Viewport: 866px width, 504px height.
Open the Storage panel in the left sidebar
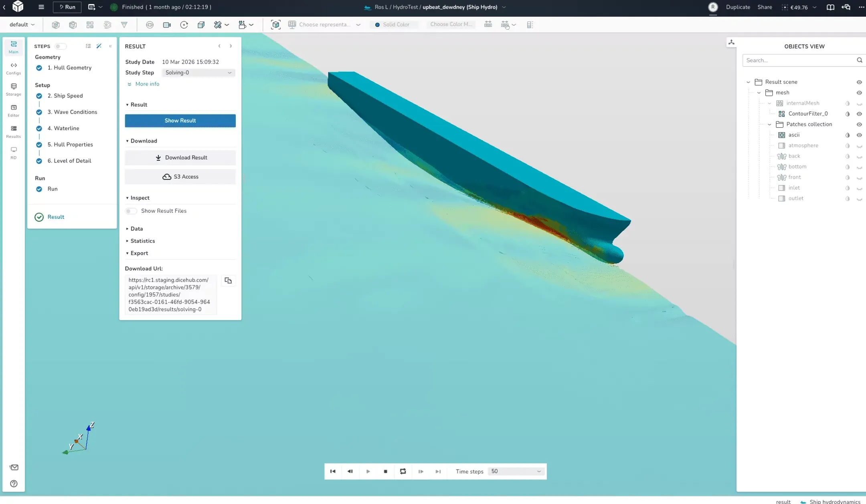(13, 89)
